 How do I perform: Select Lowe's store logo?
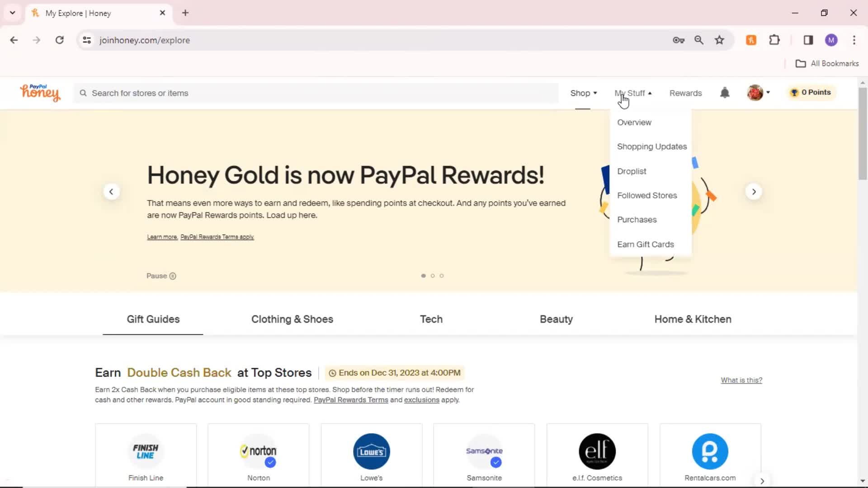(372, 451)
